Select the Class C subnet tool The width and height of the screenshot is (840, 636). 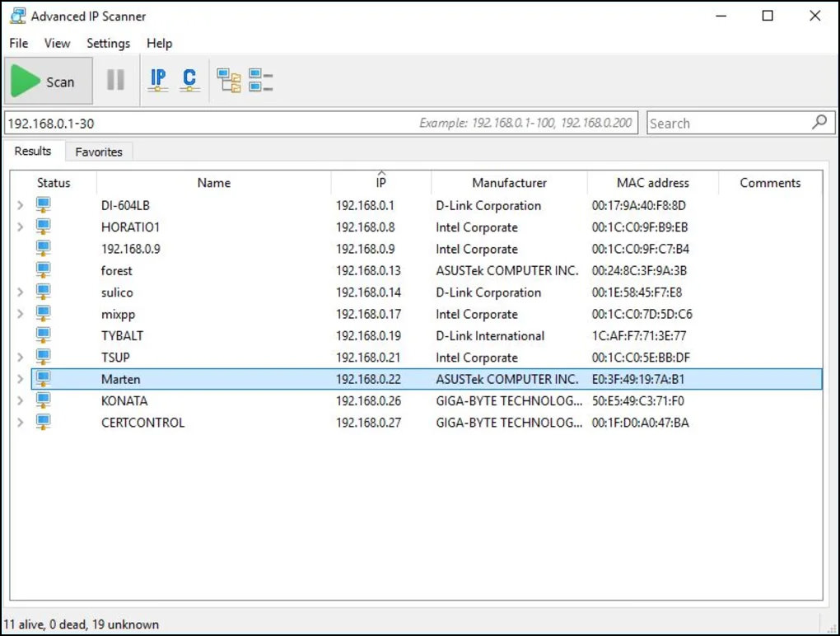[x=189, y=80]
